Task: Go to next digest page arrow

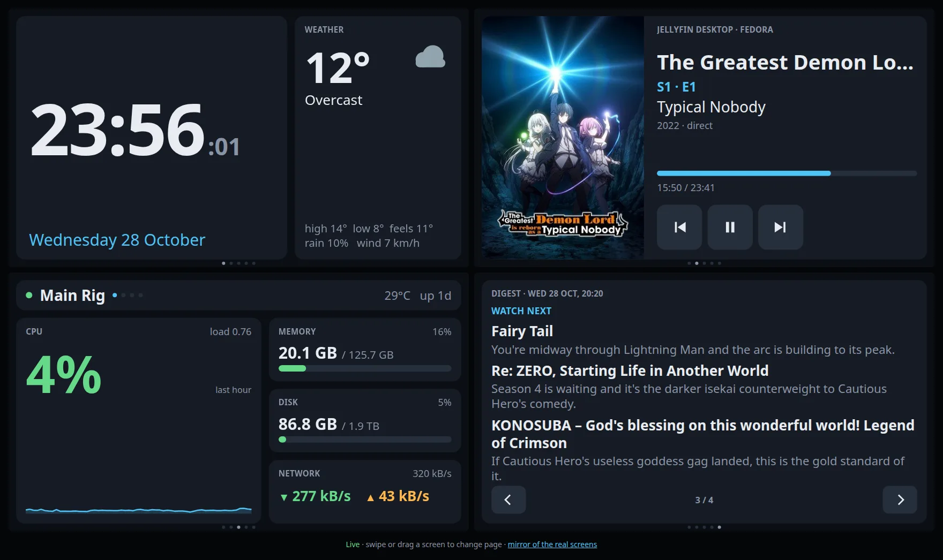Action: tap(900, 500)
